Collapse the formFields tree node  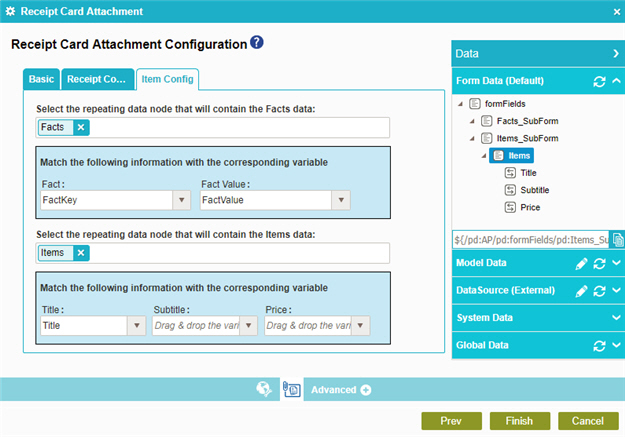(x=460, y=104)
